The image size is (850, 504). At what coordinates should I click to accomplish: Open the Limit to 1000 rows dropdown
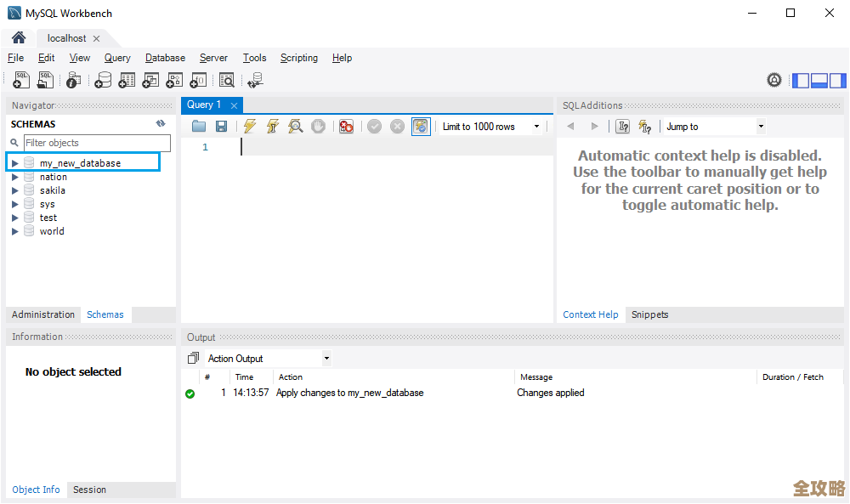(537, 127)
